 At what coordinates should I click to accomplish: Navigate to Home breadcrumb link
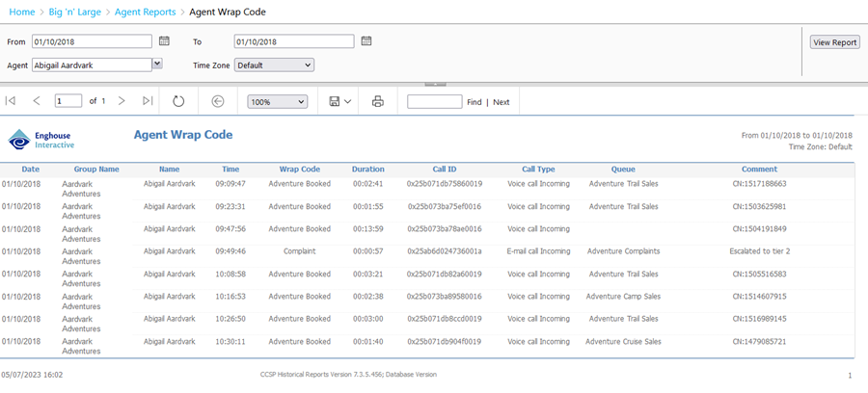21,12
